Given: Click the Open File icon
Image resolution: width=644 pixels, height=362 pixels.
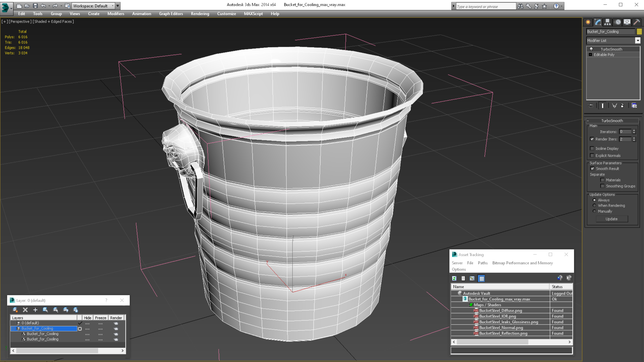Looking at the screenshot, I should [27, 6].
